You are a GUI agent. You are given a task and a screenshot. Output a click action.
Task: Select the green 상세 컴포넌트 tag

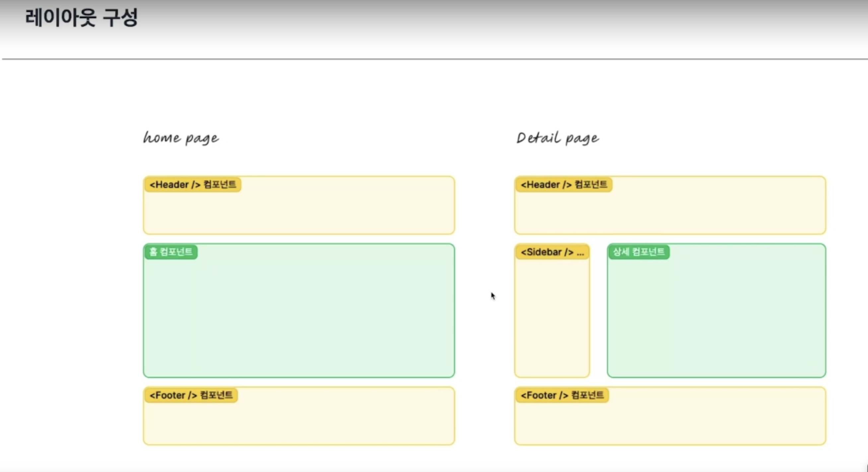point(639,252)
